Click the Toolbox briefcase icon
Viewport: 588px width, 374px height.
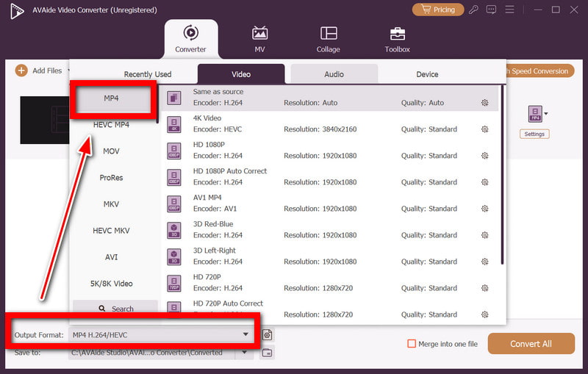click(397, 34)
